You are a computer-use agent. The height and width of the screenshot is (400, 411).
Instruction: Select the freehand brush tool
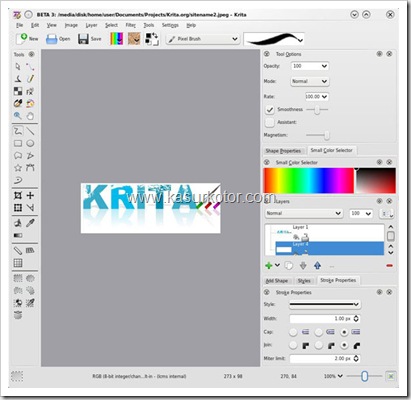tap(18, 131)
